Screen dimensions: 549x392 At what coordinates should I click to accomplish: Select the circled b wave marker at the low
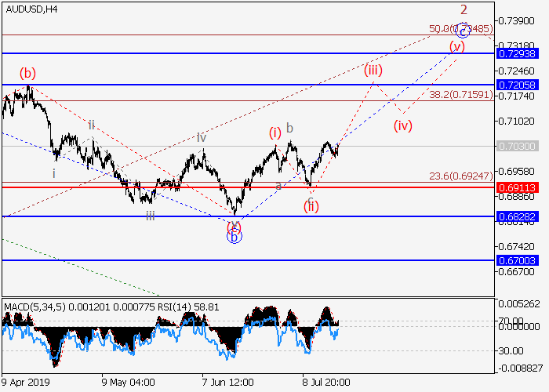pos(234,235)
